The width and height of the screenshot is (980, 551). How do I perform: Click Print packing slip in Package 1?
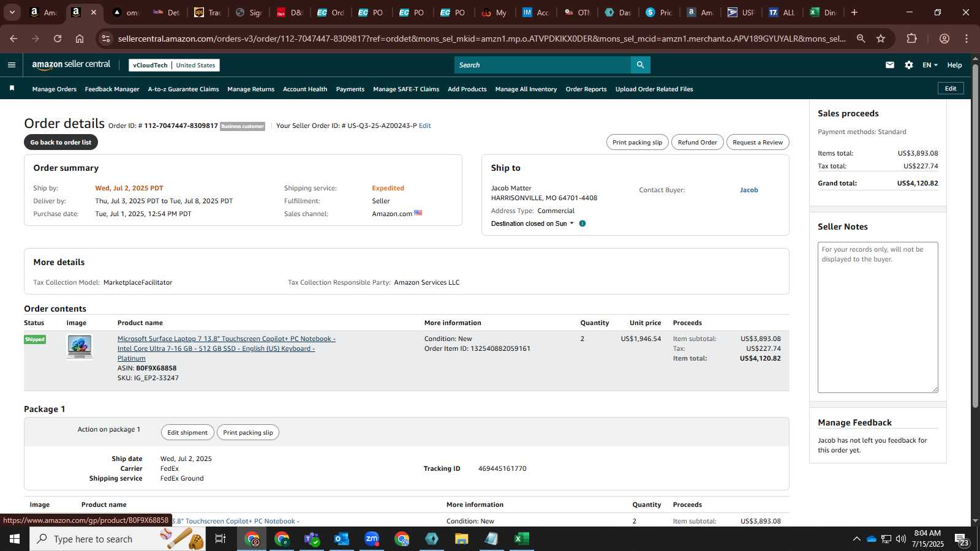tap(248, 432)
